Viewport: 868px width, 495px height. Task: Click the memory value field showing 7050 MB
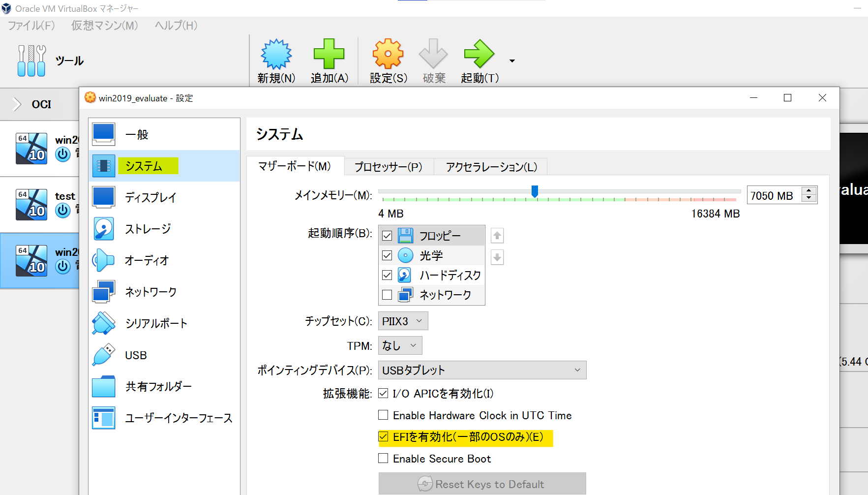click(x=774, y=195)
